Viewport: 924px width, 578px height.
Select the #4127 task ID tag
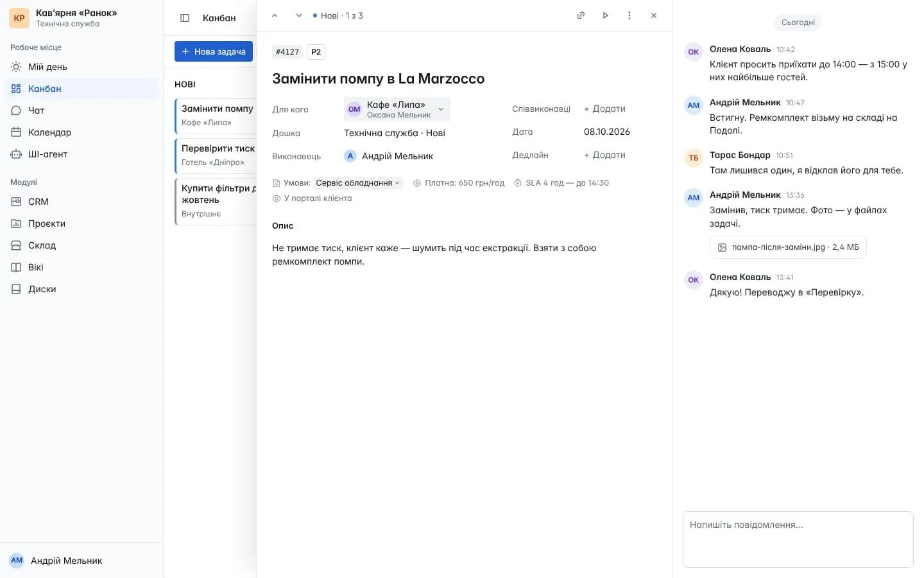(287, 52)
